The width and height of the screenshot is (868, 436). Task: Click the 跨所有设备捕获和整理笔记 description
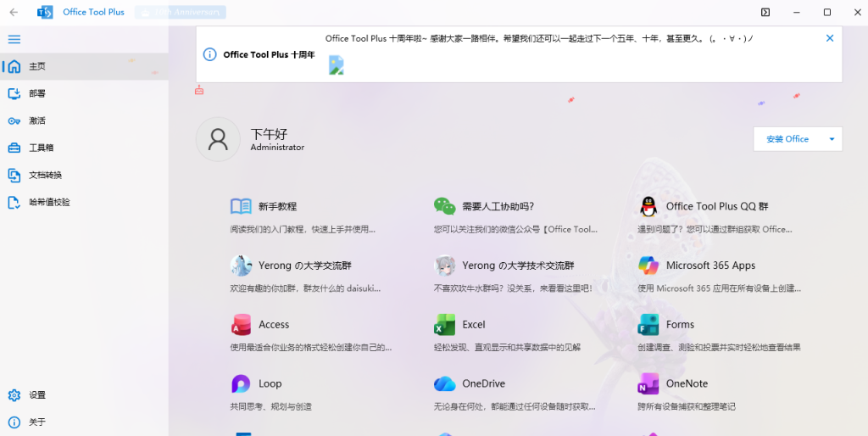pyautogui.click(x=687, y=406)
